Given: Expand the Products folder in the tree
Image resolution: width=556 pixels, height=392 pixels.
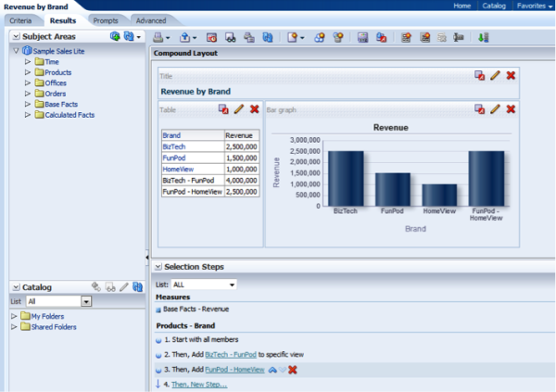Looking at the screenshot, I should [x=27, y=71].
